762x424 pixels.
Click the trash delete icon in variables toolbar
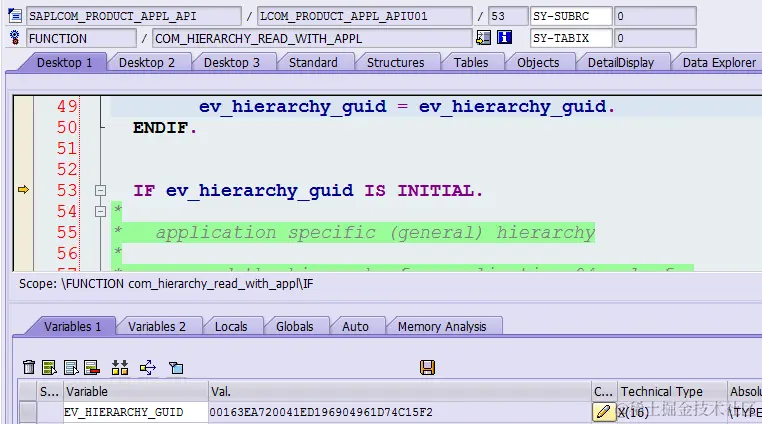pos(29,367)
